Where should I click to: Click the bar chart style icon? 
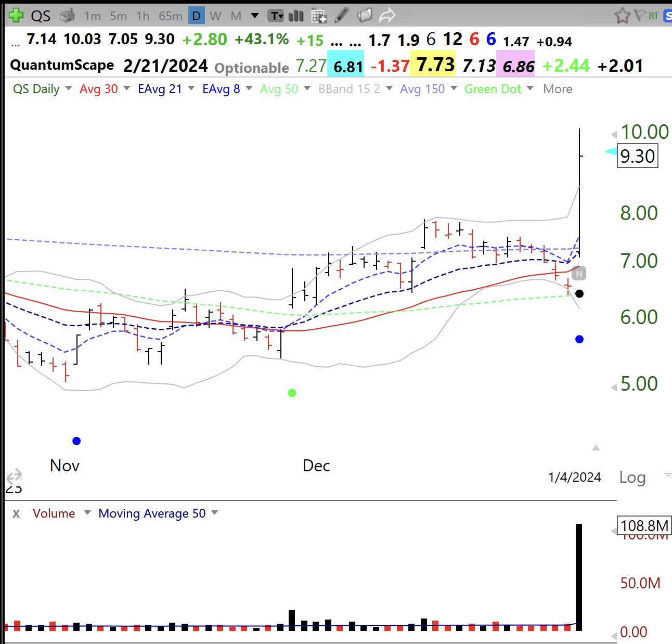[296, 16]
